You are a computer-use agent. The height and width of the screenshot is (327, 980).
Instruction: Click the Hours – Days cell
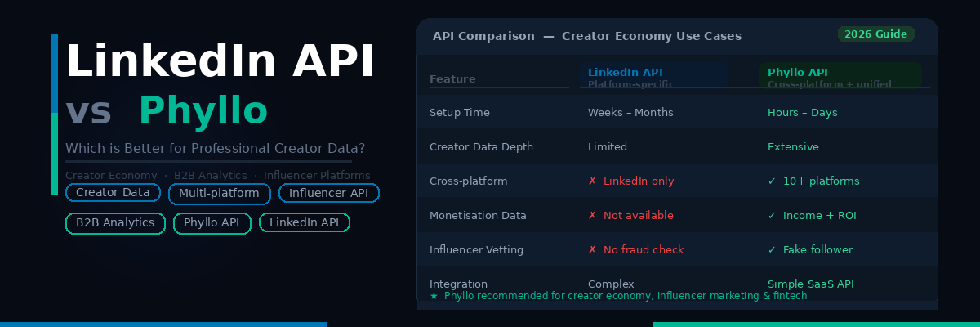pos(803,112)
